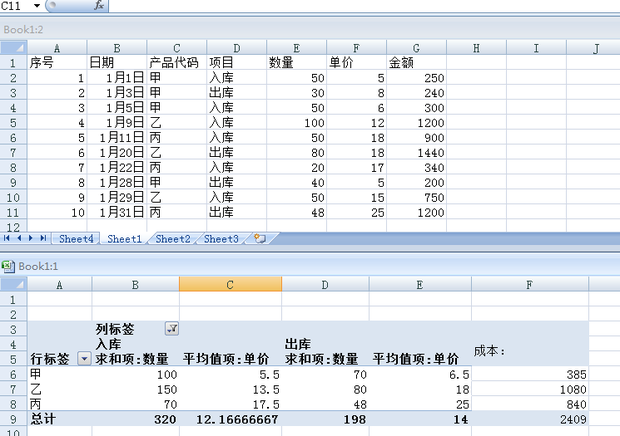Screen dimensions: 620x436
Task: Go to previous sheet navigation arrow
Action: [x=19, y=238]
